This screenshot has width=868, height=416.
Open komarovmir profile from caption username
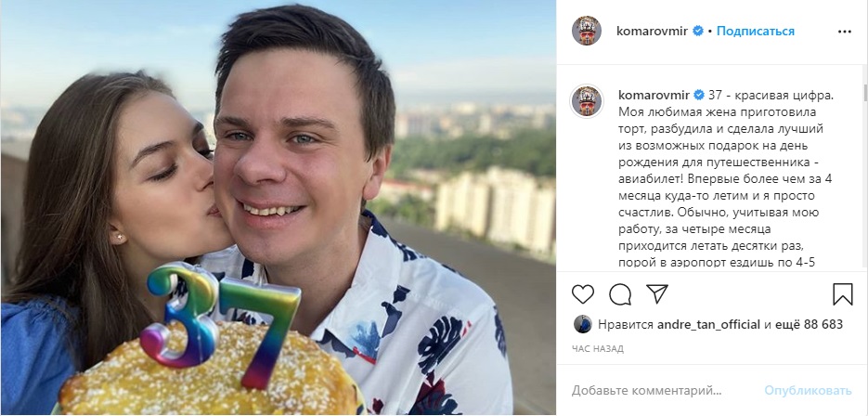[x=654, y=95]
